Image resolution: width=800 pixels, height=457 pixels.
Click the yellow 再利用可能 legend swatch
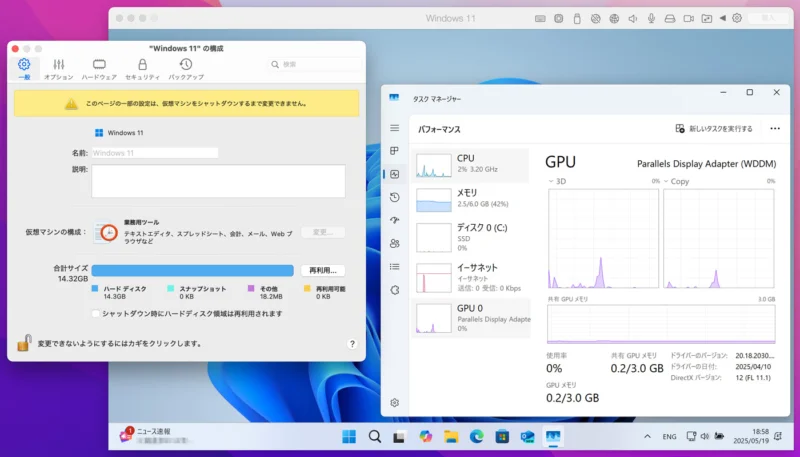[x=307, y=289]
